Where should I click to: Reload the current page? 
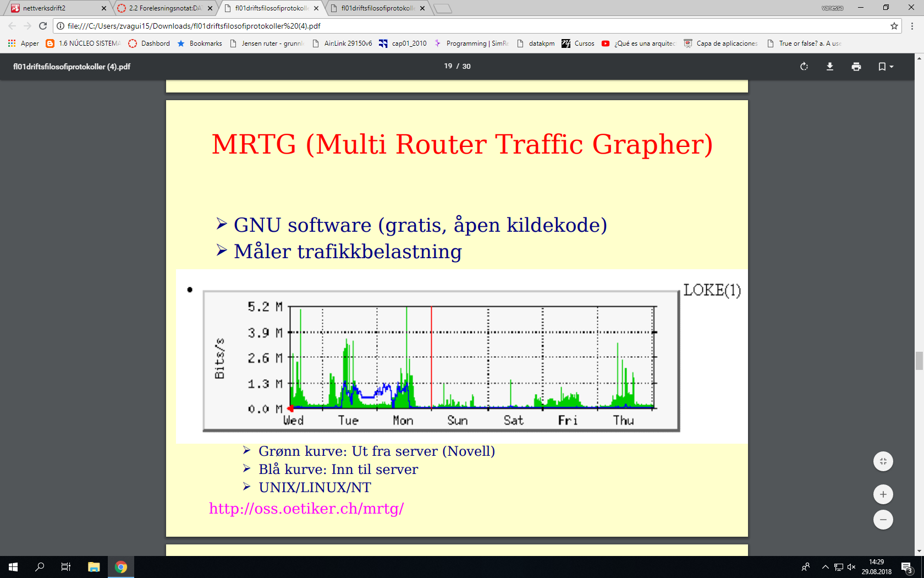43,26
